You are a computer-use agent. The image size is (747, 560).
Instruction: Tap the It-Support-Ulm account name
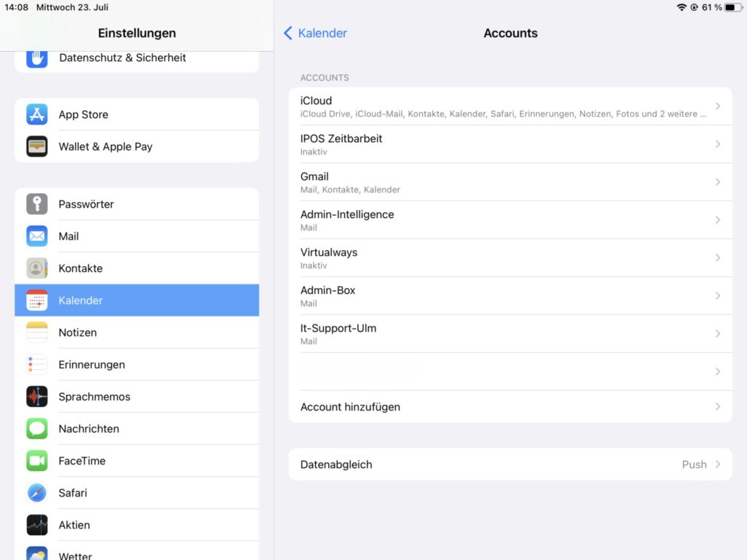[x=338, y=328]
